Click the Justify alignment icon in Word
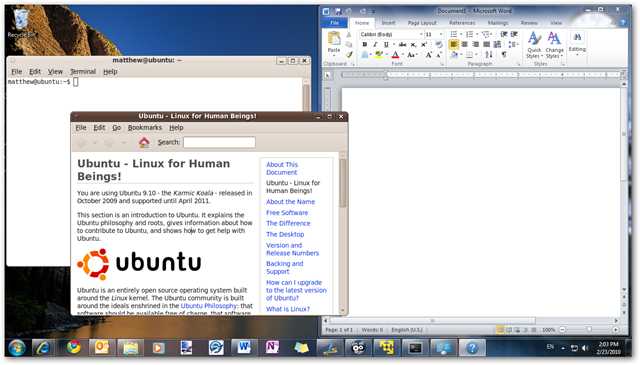Image resolution: width=640 pixels, height=365 pixels. [x=486, y=45]
